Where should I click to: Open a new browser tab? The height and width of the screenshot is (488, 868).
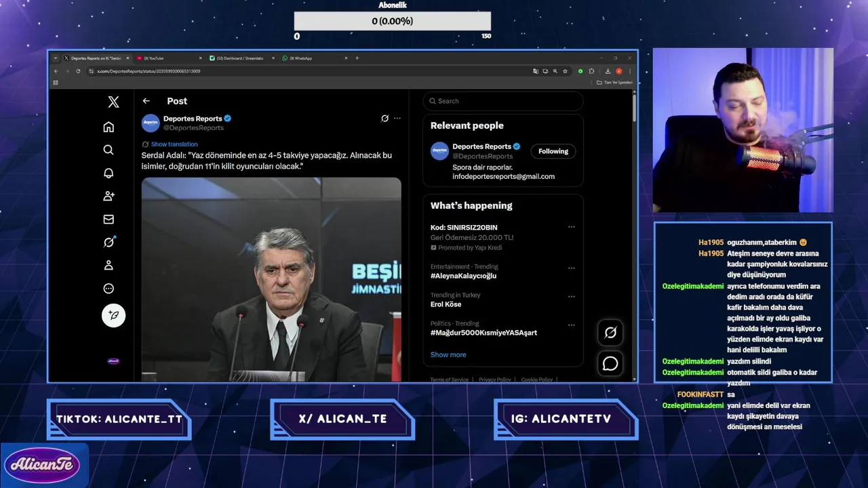(357, 58)
